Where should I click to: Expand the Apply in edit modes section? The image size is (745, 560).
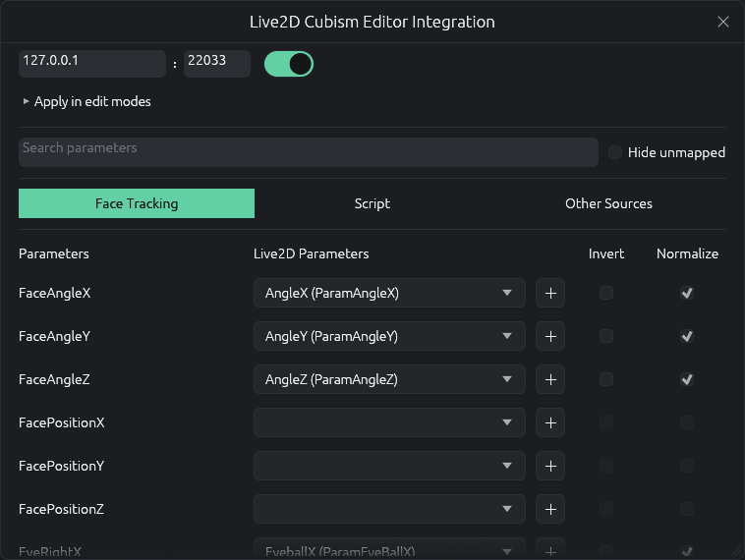click(x=86, y=101)
